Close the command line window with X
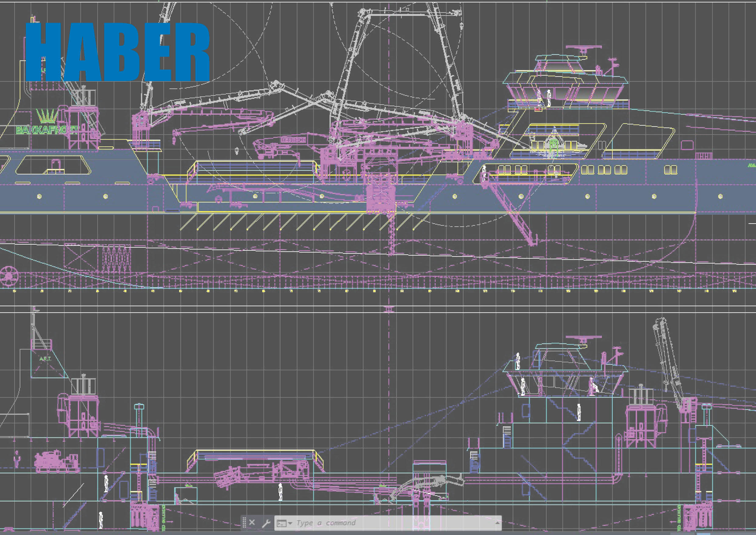The width and height of the screenshot is (756, 535). (252, 522)
